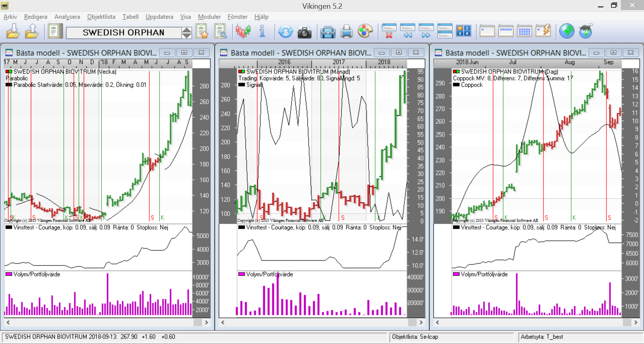Open the Hjälp menu

tap(261, 17)
